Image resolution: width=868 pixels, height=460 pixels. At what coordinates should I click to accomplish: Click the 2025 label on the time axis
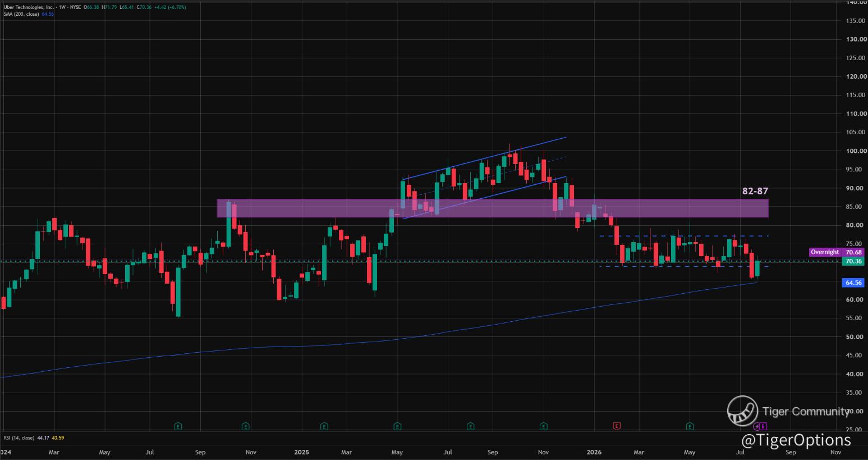[x=301, y=452]
